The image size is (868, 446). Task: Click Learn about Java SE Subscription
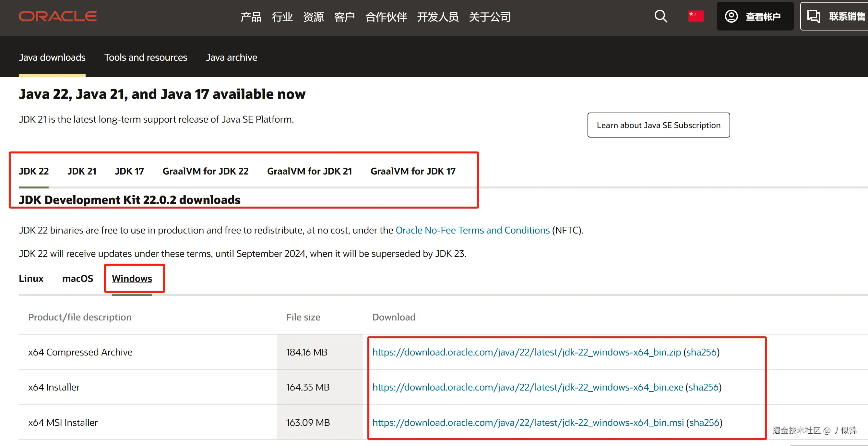pos(659,125)
